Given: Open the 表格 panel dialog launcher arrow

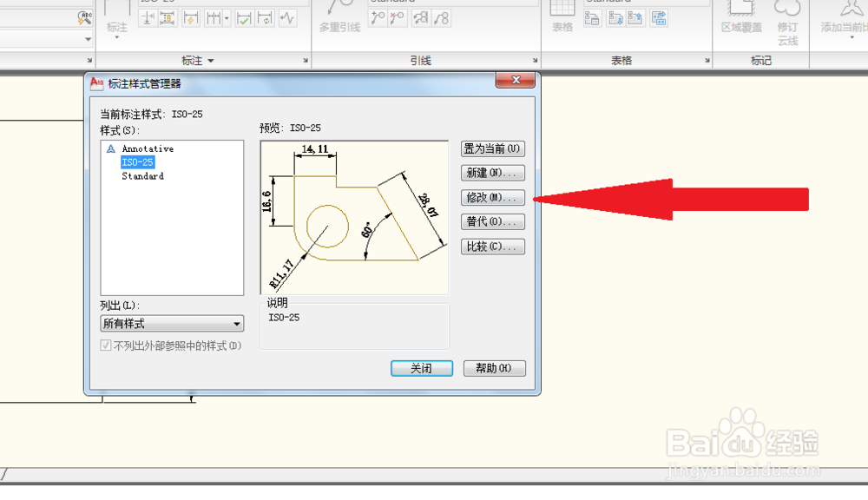Looking at the screenshot, I should tap(707, 61).
